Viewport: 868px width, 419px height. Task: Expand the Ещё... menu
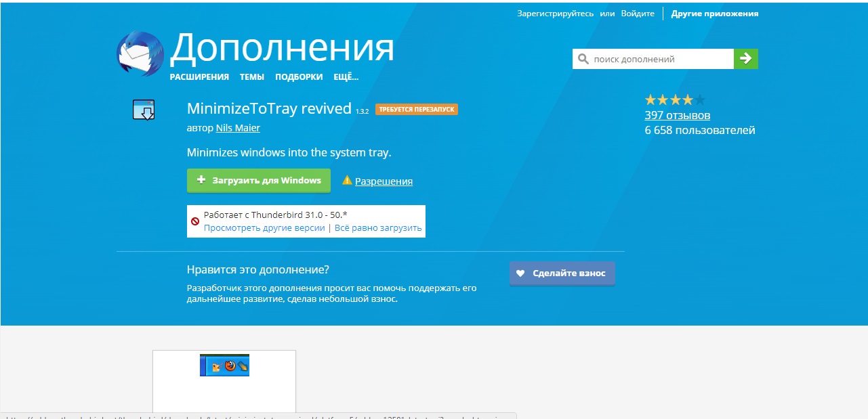pyautogui.click(x=346, y=77)
